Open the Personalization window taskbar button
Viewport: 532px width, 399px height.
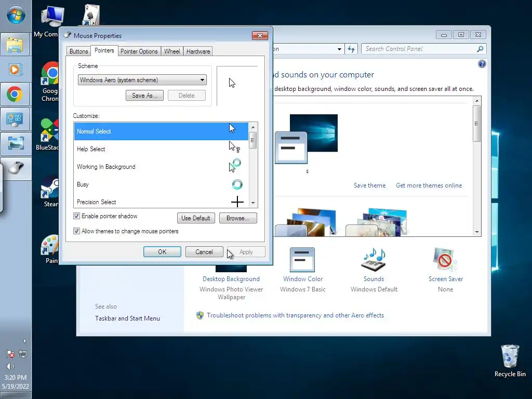tap(15, 143)
